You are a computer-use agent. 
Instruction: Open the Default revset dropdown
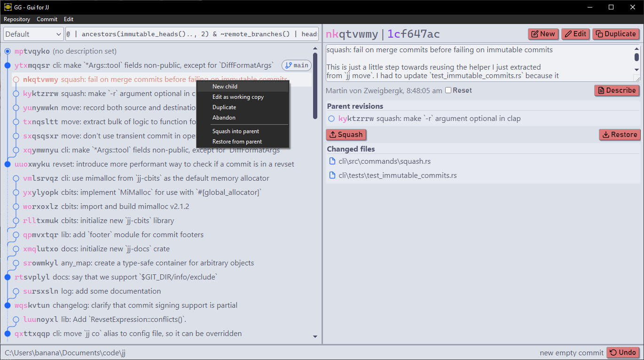tap(33, 33)
